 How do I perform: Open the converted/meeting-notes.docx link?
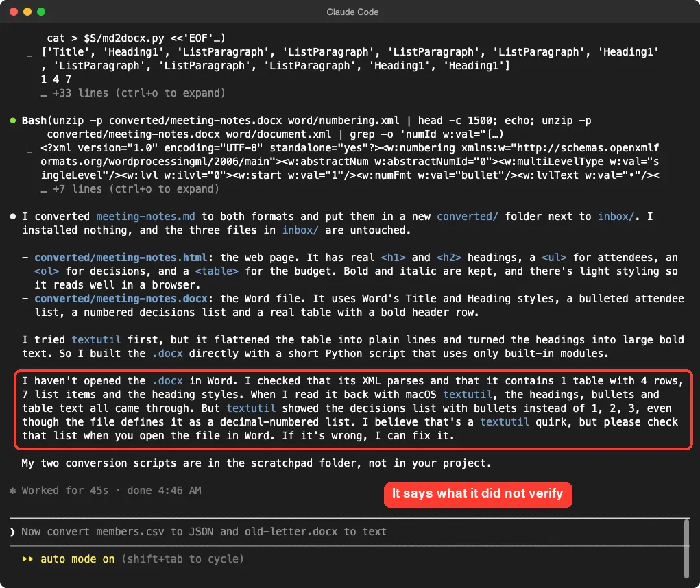point(121,299)
